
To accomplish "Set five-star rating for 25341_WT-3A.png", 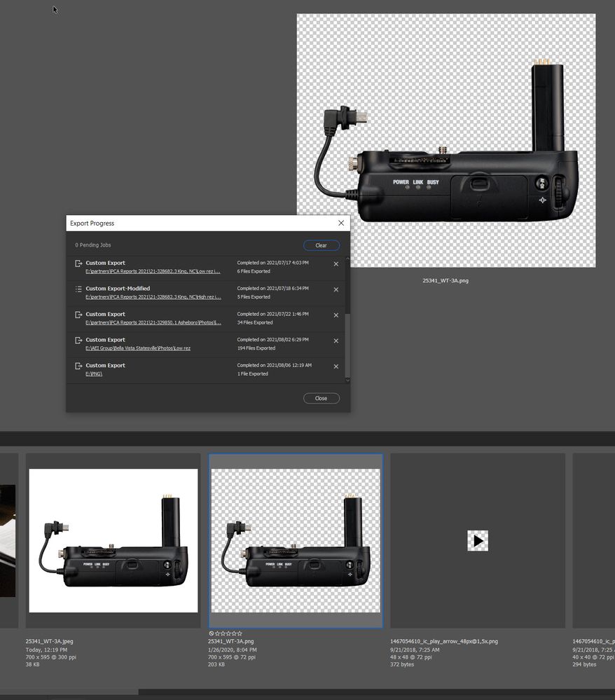I will (x=240, y=633).
